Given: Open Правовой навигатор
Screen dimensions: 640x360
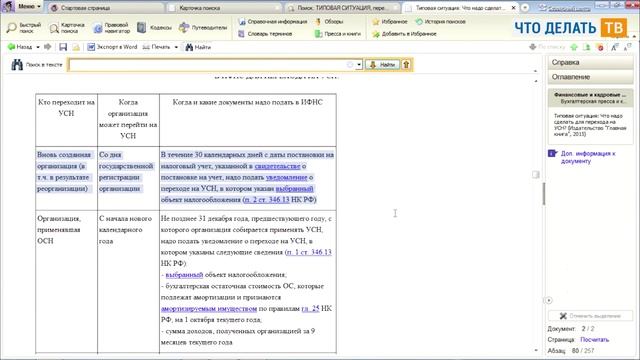Looking at the screenshot, I should pos(111,28).
